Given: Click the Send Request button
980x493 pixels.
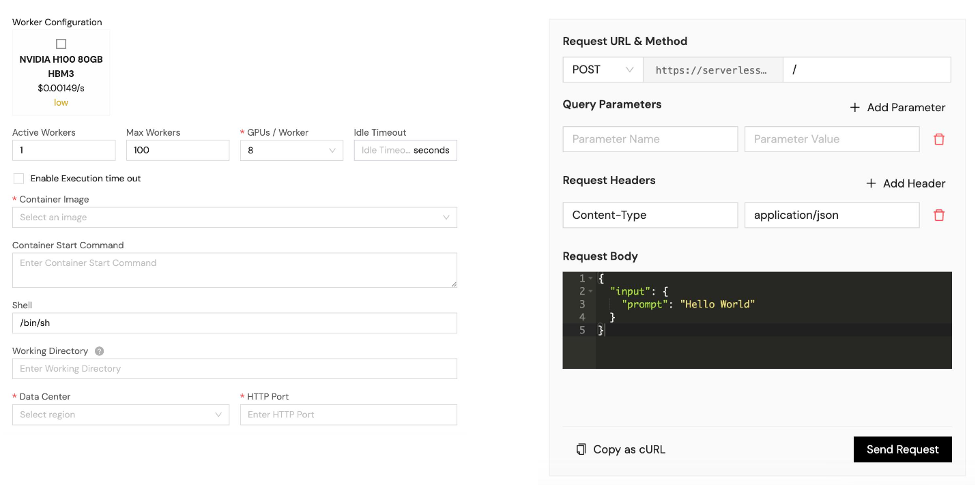Looking at the screenshot, I should click(x=902, y=449).
